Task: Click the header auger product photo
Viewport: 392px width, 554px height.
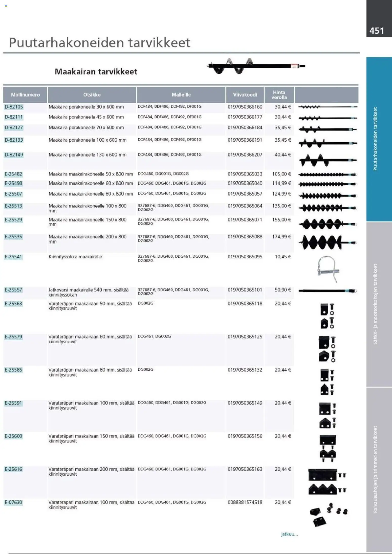Action: [x=256, y=66]
